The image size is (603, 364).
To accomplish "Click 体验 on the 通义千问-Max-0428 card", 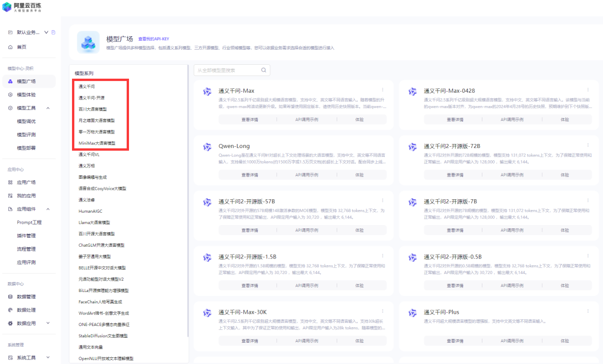I will 564,119.
